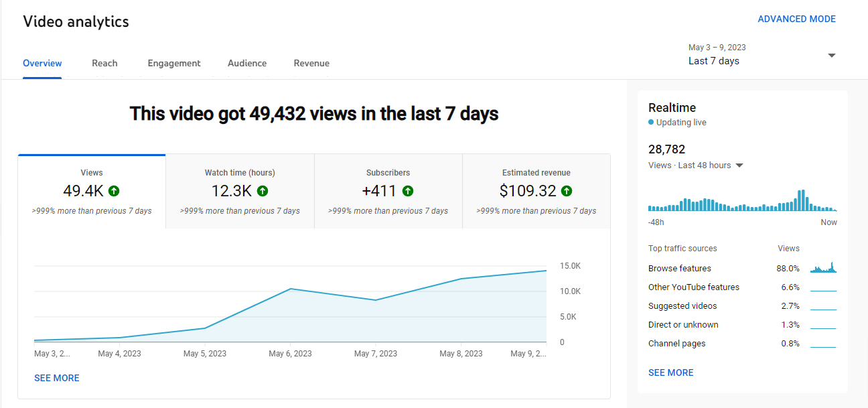Expand the Views Last 48 hours dropdown
The image size is (868, 408).
pyautogui.click(x=739, y=165)
